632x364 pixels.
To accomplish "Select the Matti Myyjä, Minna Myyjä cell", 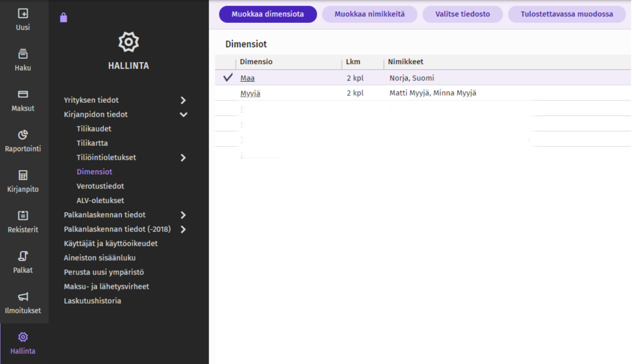I will pyautogui.click(x=433, y=93).
